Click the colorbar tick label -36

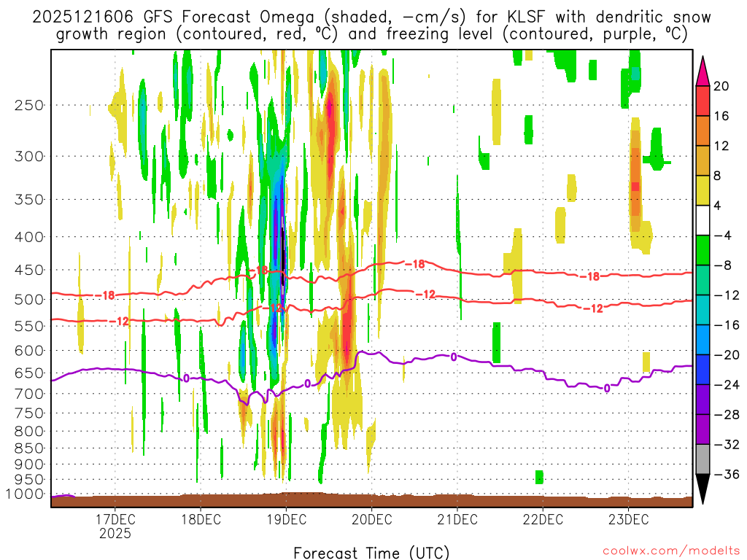pos(726,474)
